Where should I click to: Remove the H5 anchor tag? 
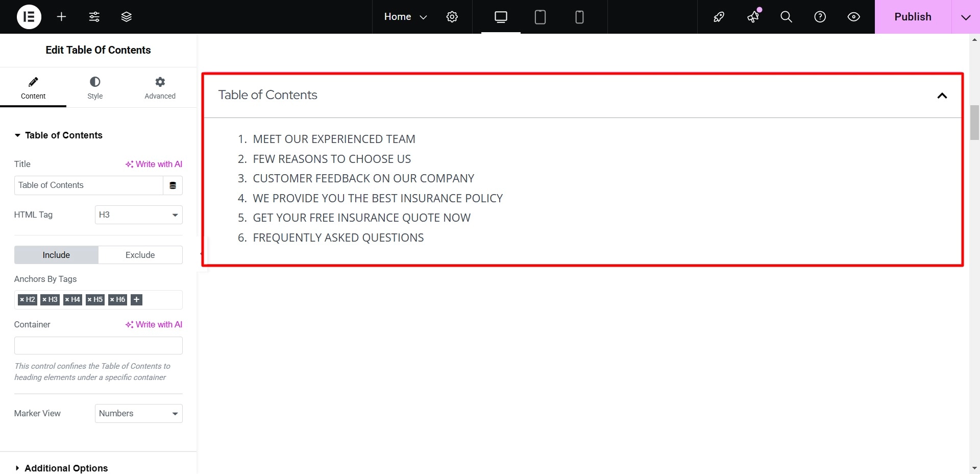[x=89, y=300]
